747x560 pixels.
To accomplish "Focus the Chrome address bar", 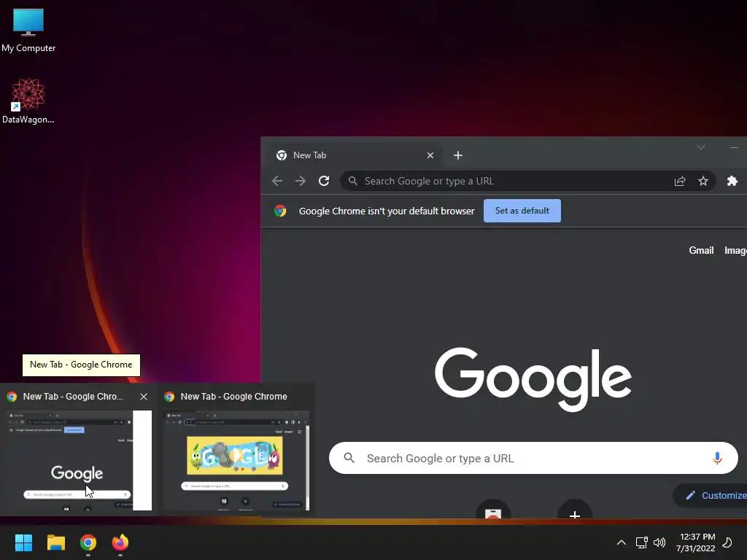I will (x=527, y=181).
